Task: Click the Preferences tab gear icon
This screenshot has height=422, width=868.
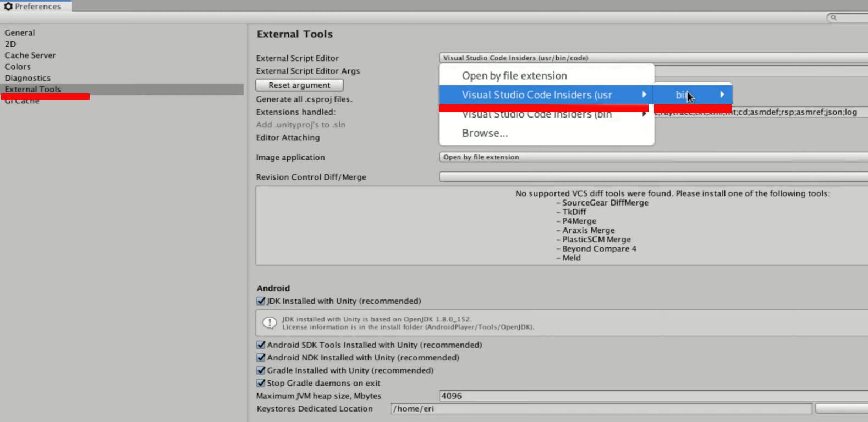Action: pyautogui.click(x=8, y=7)
